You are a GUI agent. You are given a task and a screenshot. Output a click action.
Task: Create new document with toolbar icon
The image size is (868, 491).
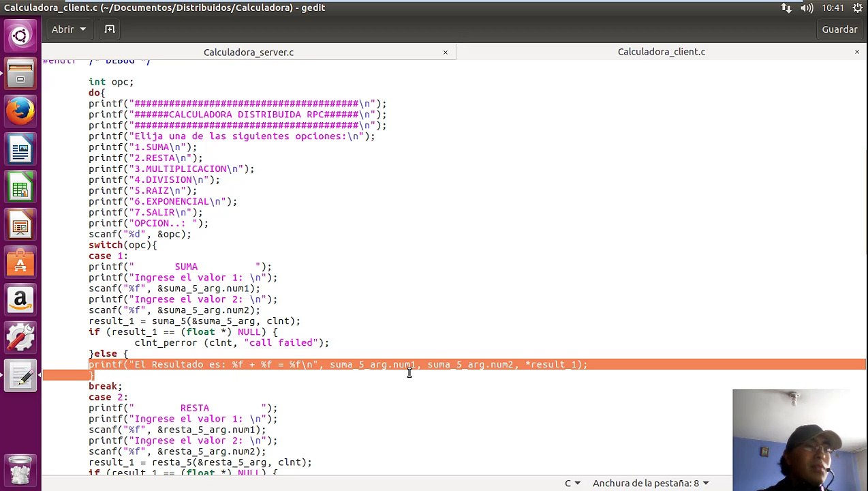[110, 29]
